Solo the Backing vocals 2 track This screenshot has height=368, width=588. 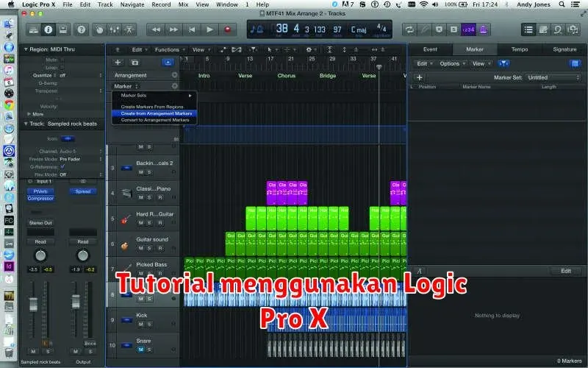tap(149, 172)
